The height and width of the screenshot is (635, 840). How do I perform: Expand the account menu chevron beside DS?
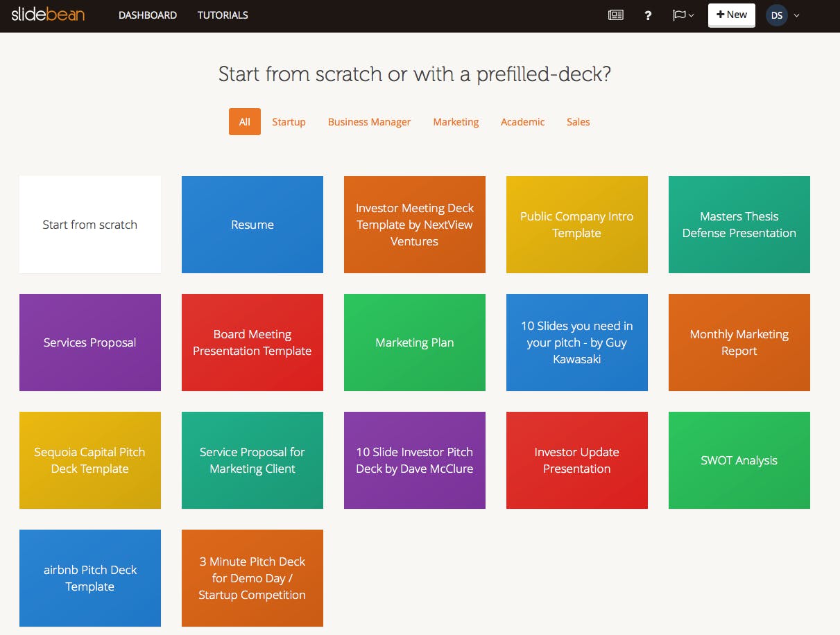797,15
